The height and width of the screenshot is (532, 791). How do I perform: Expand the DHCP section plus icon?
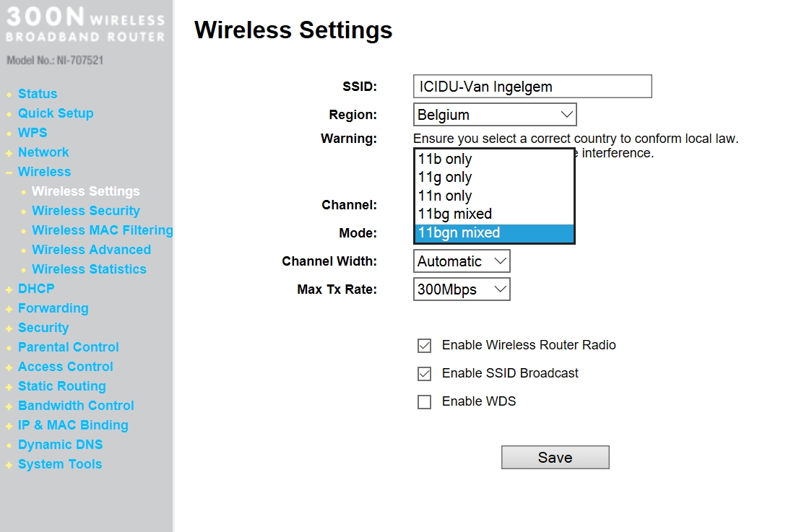[9, 289]
